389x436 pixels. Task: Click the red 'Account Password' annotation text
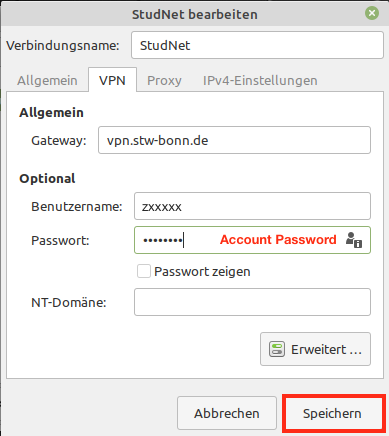278,240
